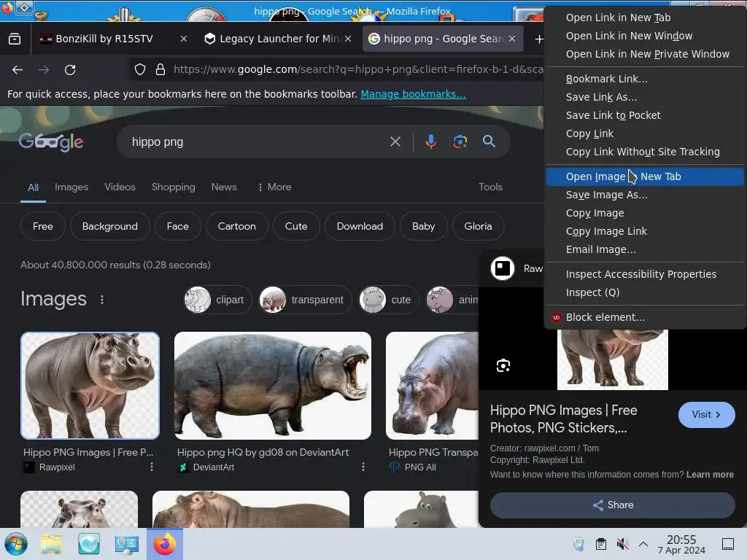Close the hippo png Google Search tab
Screen dimensions: 747x560
click(512, 39)
